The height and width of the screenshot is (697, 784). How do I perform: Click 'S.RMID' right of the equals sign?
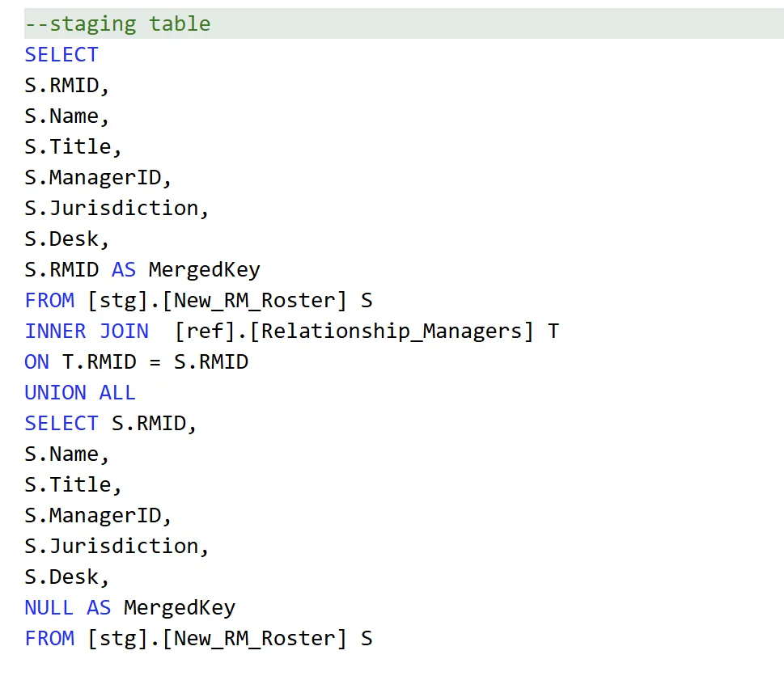pos(211,362)
